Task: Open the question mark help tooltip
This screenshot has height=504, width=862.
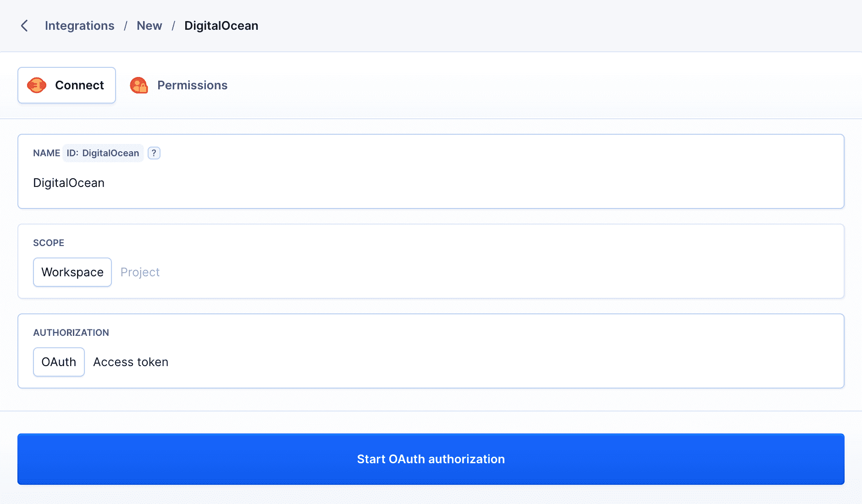Action: (x=154, y=153)
